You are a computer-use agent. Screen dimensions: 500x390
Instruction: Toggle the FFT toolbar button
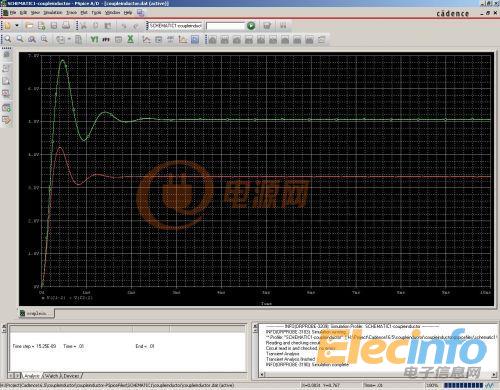(x=106, y=39)
